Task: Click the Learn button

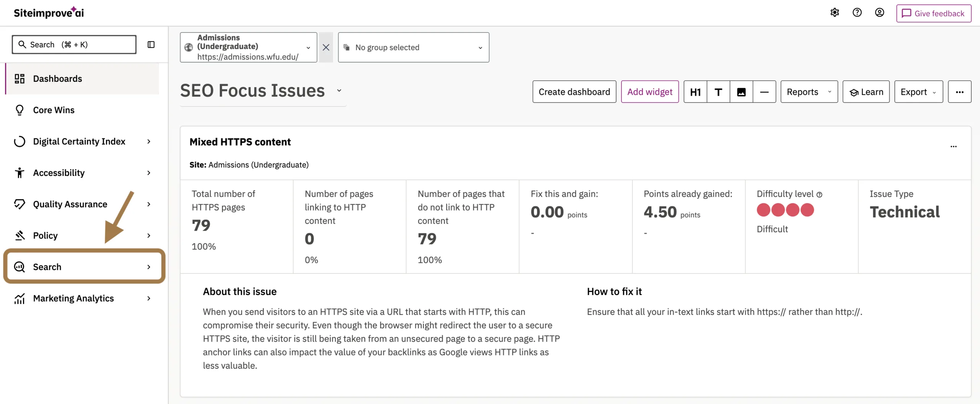Action: pyautogui.click(x=866, y=92)
